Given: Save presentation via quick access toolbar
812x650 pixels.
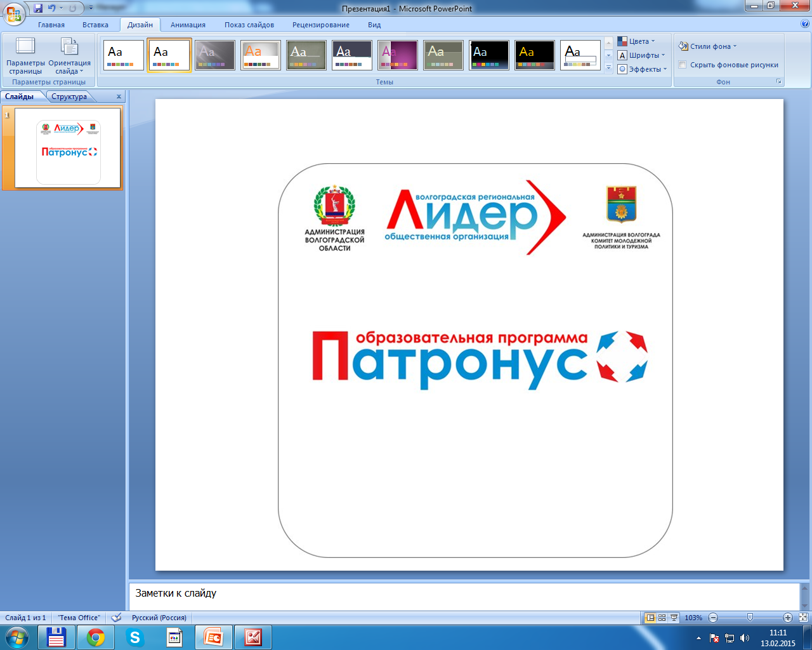Looking at the screenshot, I should (x=38, y=8).
